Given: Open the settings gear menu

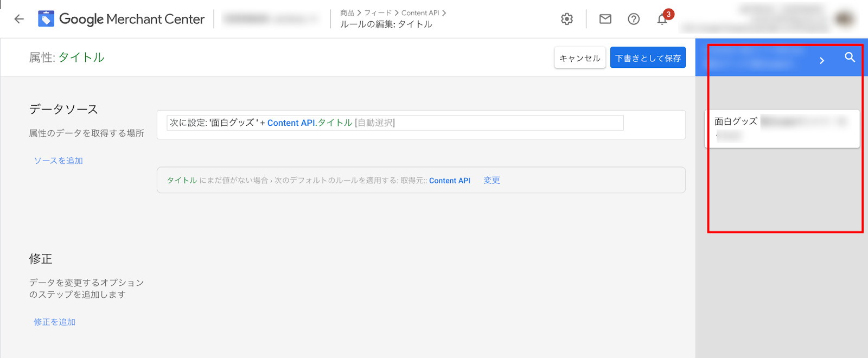Looking at the screenshot, I should [x=567, y=19].
